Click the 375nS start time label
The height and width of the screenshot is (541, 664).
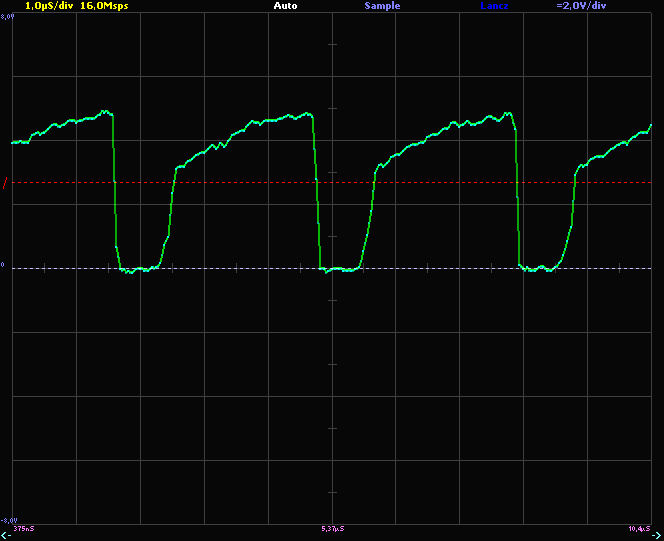23,527
